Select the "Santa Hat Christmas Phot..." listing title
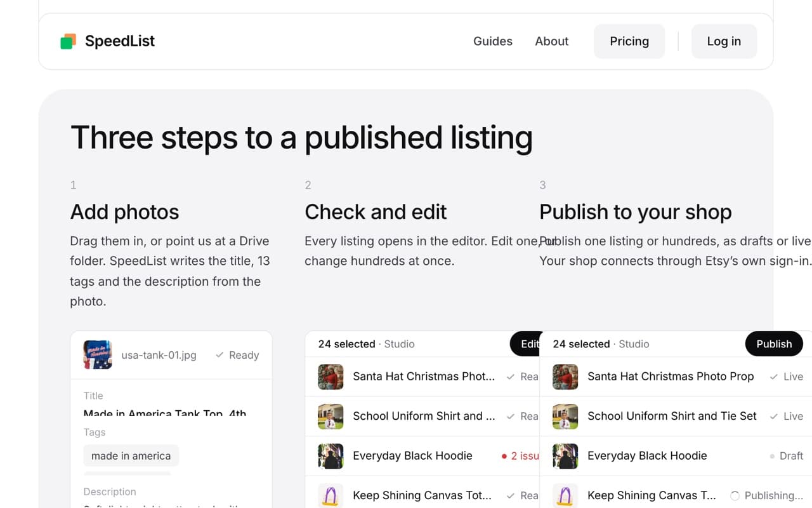Image resolution: width=812 pixels, height=508 pixels. 424,377
